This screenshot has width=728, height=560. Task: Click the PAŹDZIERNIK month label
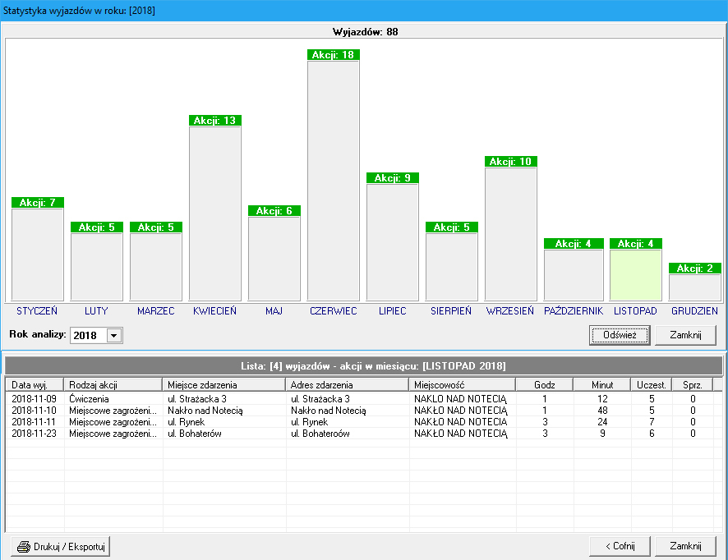(x=574, y=311)
